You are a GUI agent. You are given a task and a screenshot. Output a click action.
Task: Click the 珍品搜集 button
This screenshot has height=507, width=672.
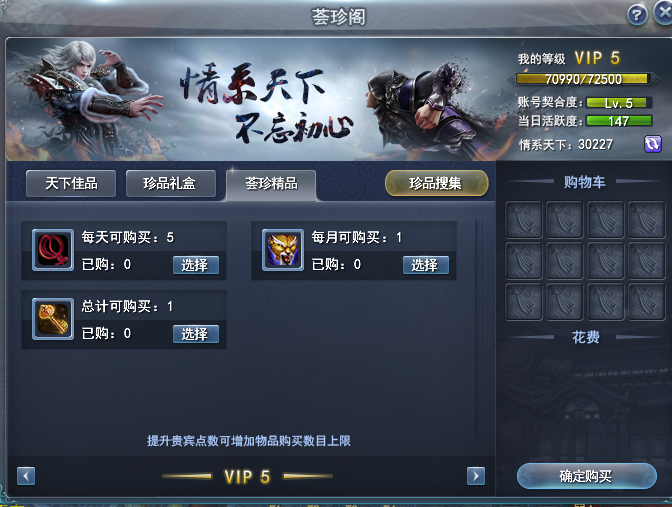[x=436, y=183]
